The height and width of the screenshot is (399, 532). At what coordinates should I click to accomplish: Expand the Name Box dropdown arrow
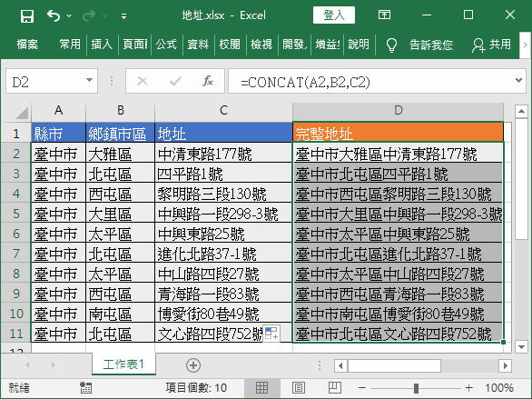(90, 81)
